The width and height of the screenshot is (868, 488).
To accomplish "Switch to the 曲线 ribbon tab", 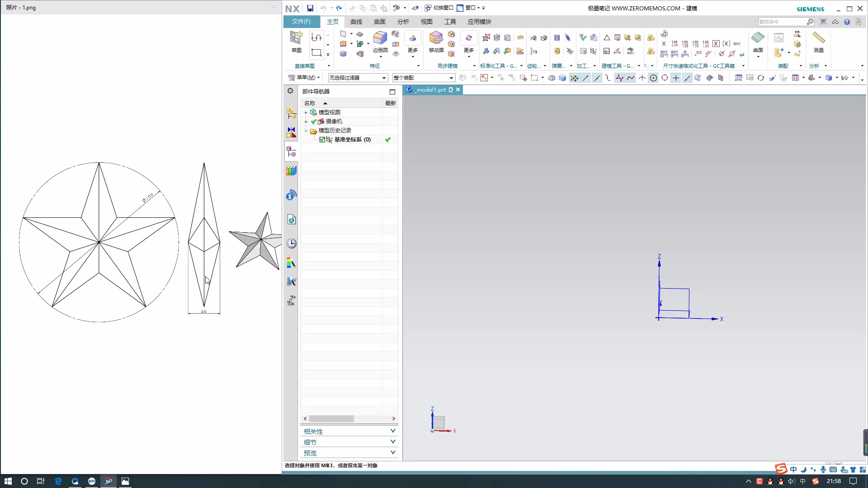I will point(356,22).
